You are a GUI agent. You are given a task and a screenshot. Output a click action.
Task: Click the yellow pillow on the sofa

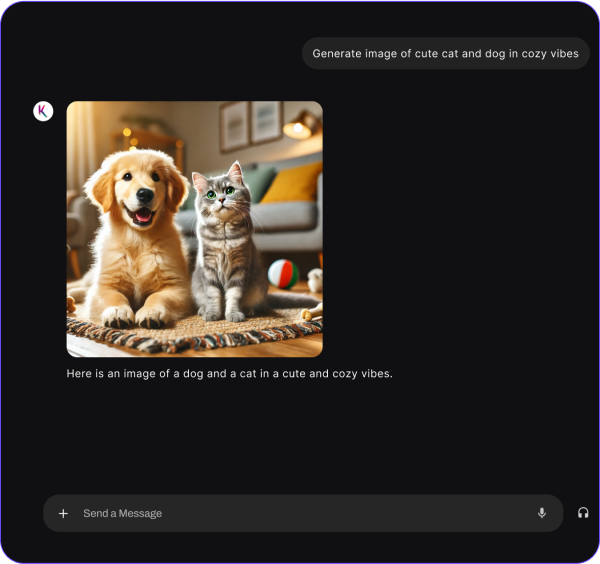(x=293, y=182)
